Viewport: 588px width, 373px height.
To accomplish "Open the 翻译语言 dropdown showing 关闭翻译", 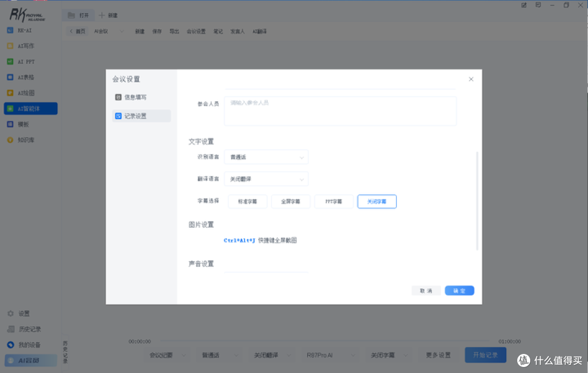I will [x=266, y=179].
